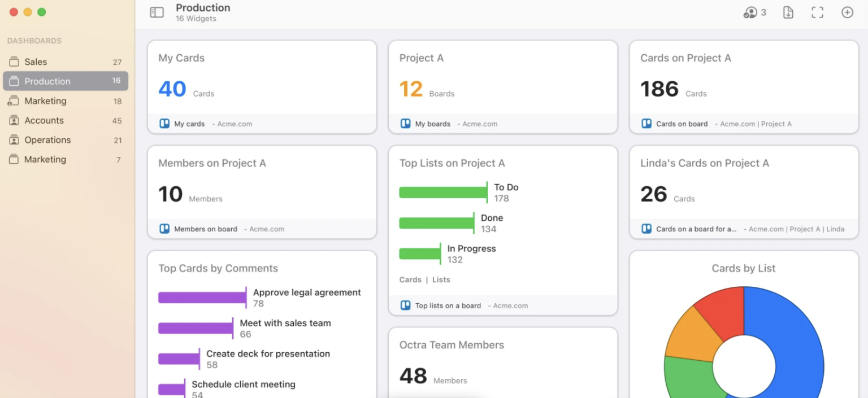Click the To Do bar showing 178 cards
Image resolution: width=868 pixels, height=398 pixels.
443,192
